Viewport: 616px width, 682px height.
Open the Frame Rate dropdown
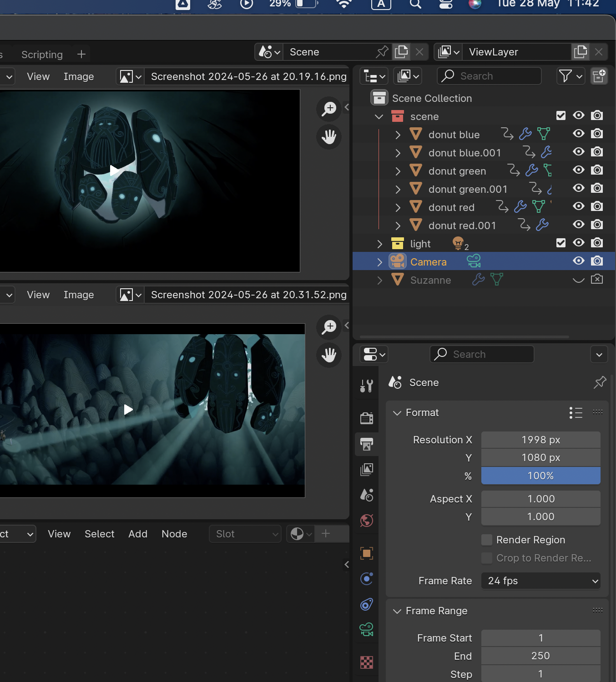pyautogui.click(x=541, y=581)
